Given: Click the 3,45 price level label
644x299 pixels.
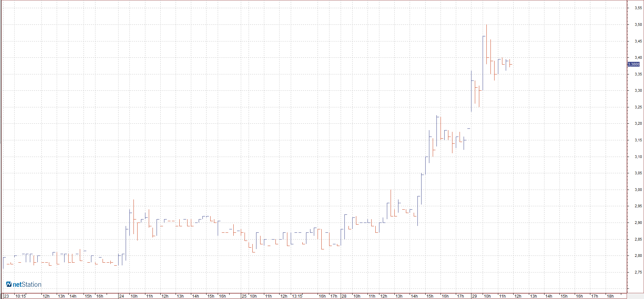Looking at the screenshot, I should pyautogui.click(x=638, y=41).
